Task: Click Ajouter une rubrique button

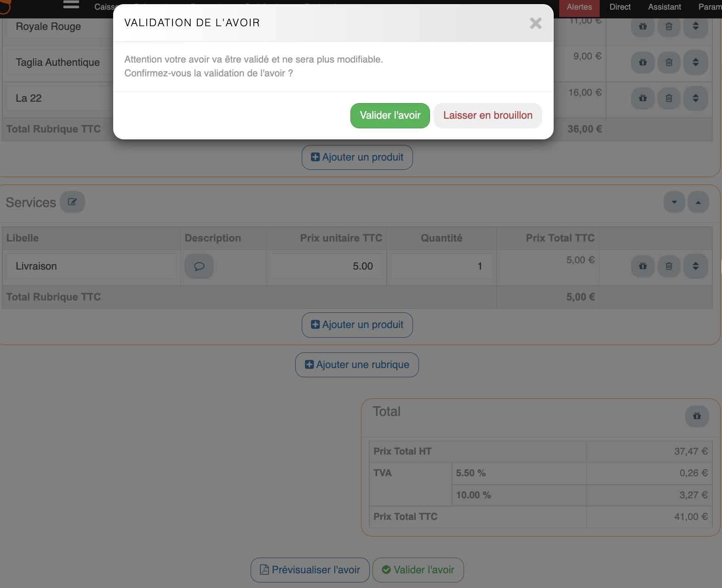Action: point(357,365)
